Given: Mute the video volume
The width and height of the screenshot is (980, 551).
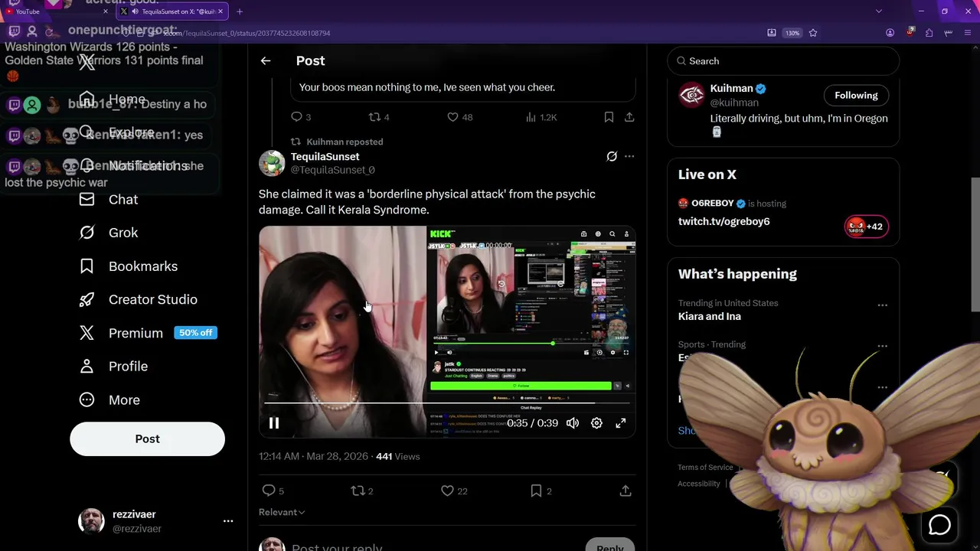Looking at the screenshot, I should (573, 423).
